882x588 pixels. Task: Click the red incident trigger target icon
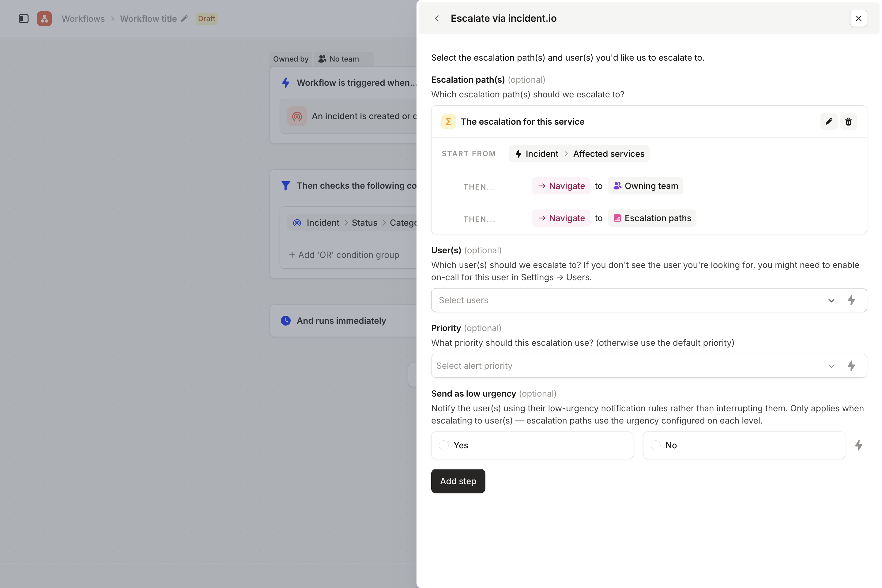coord(297,116)
